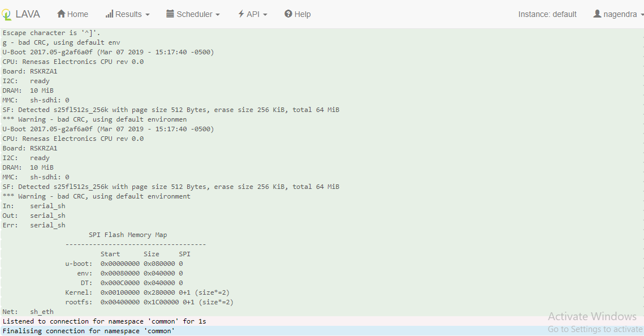
Task: Click the "Err: serial_sh" log line
Action: click(34, 225)
